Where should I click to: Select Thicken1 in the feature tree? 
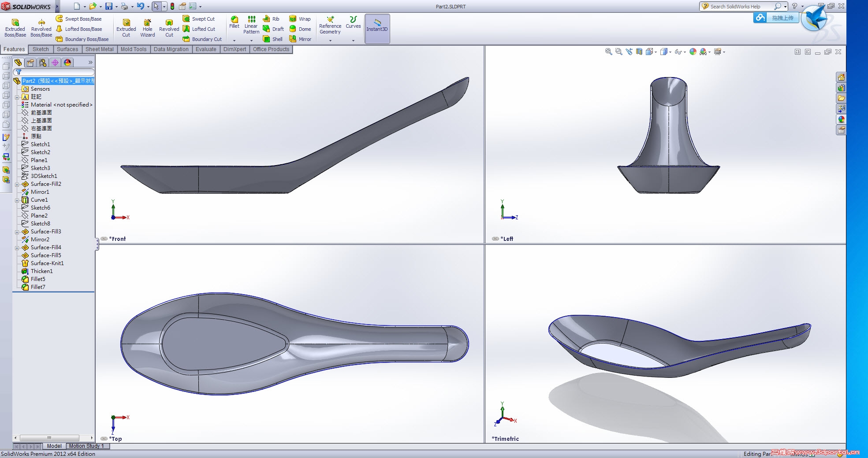click(x=37, y=271)
